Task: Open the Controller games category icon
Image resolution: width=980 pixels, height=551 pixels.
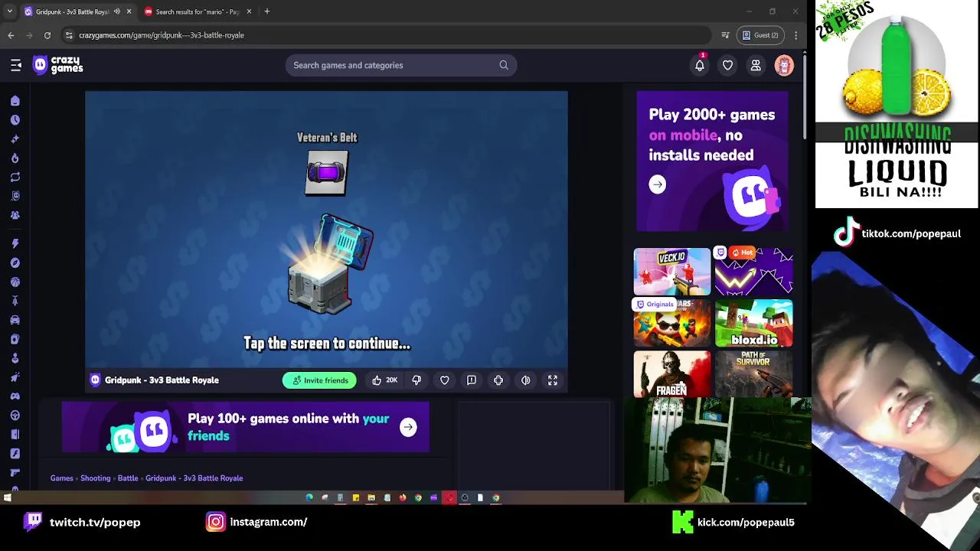Action: [15, 396]
